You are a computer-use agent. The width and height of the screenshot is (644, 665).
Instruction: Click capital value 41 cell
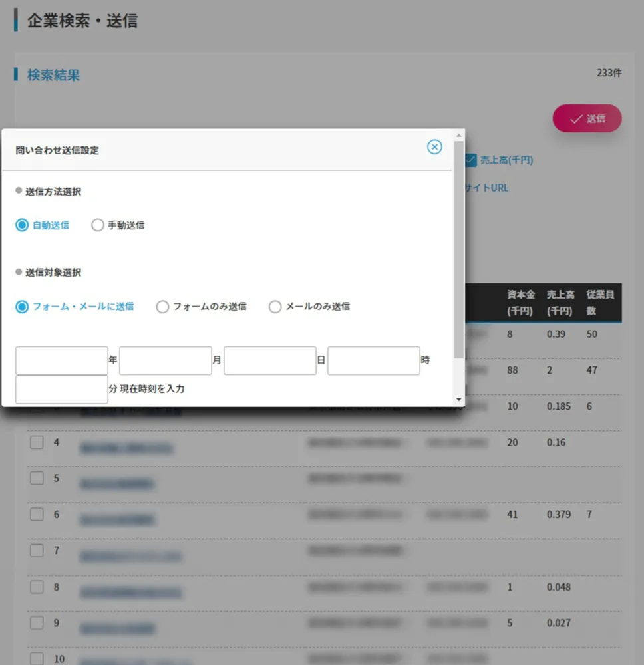coord(512,515)
